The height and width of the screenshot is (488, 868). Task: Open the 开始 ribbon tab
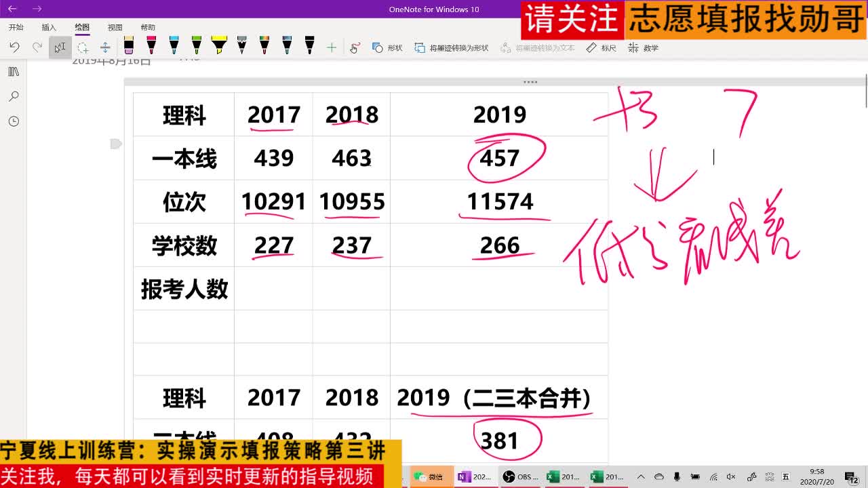(x=16, y=27)
